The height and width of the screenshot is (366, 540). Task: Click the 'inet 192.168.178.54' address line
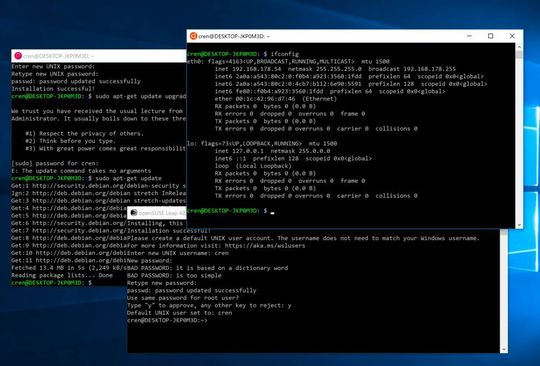click(335, 69)
